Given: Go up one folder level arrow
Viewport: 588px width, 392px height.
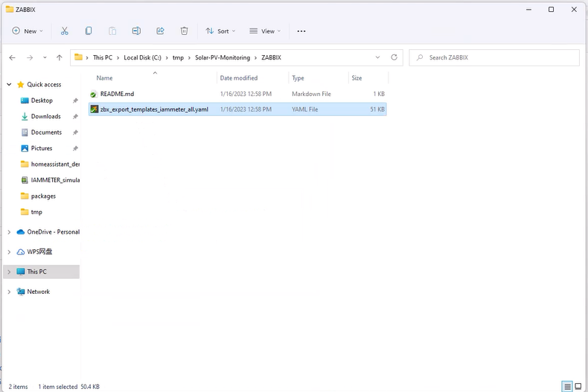Looking at the screenshot, I should tap(60, 57).
